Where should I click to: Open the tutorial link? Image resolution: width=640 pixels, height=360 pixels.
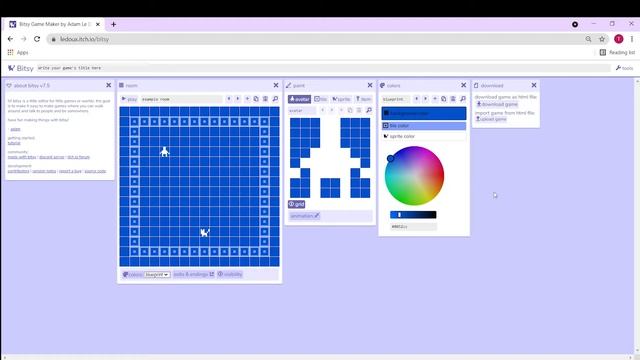point(14,143)
